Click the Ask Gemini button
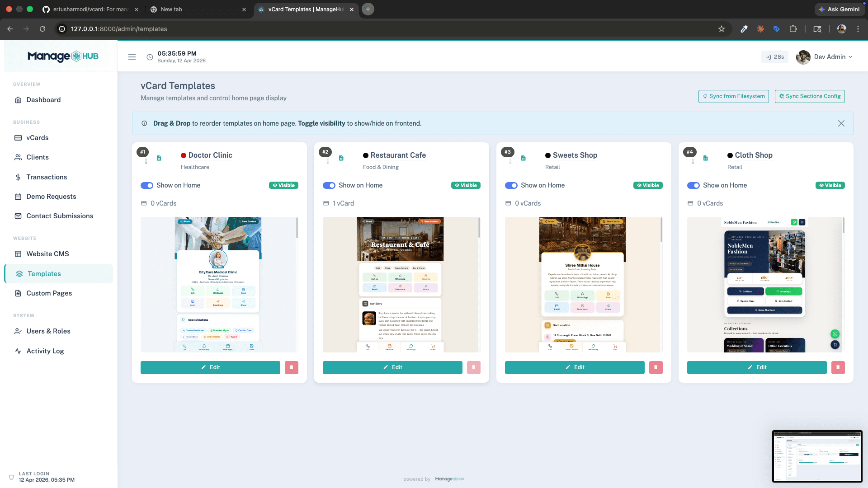868x488 pixels. pyautogui.click(x=839, y=9)
